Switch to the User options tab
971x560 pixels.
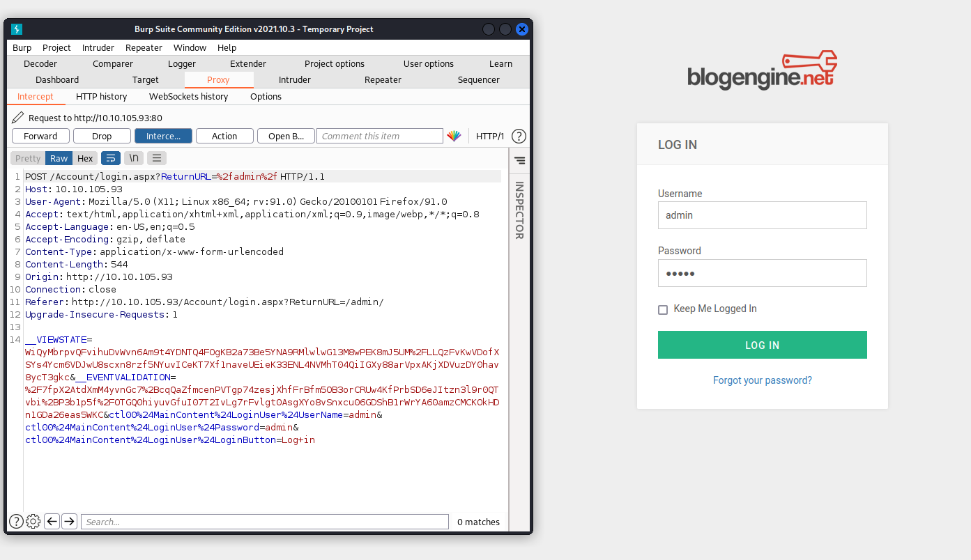(x=429, y=63)
